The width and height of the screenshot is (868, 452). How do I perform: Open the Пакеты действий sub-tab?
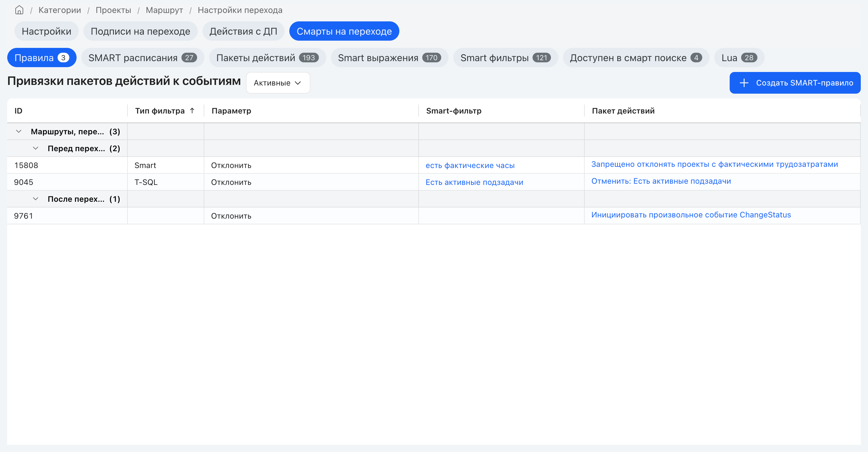pos(268,58)
